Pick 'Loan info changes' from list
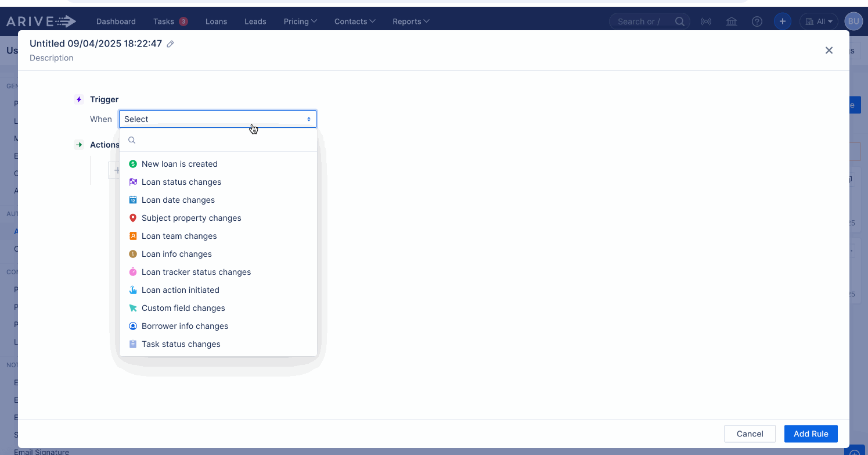The image size is (868, 455). [x=218, y=254]
